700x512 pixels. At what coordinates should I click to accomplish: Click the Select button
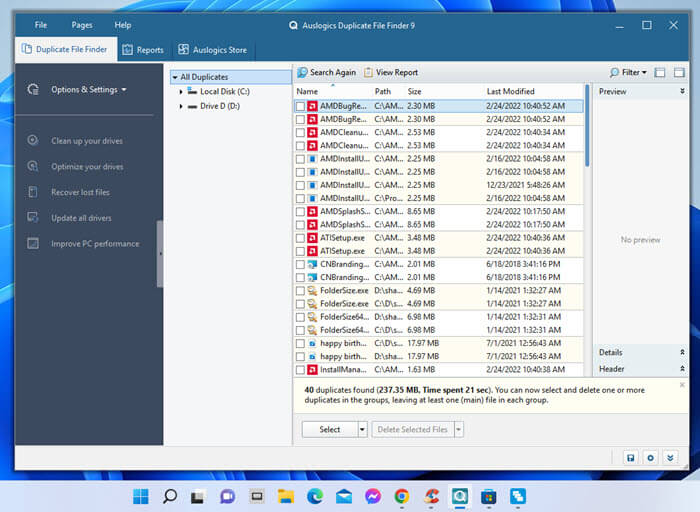(x=329, y=429)
